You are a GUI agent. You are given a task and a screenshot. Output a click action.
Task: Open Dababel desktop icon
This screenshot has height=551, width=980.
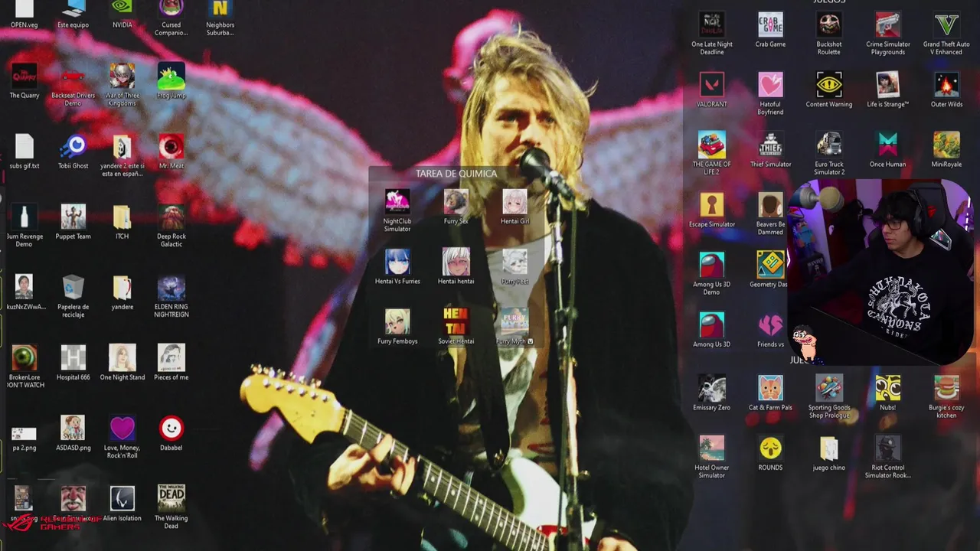(171, 429)
